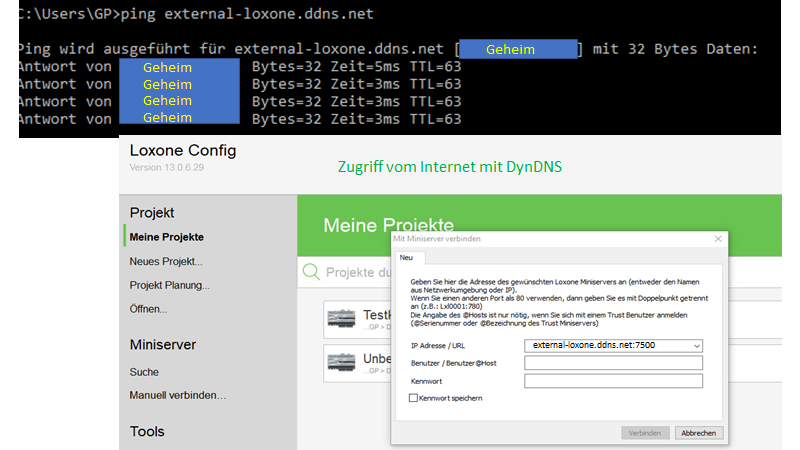Click the IP Adresse / URL label

pyautogui.click(x=438, y=346)
